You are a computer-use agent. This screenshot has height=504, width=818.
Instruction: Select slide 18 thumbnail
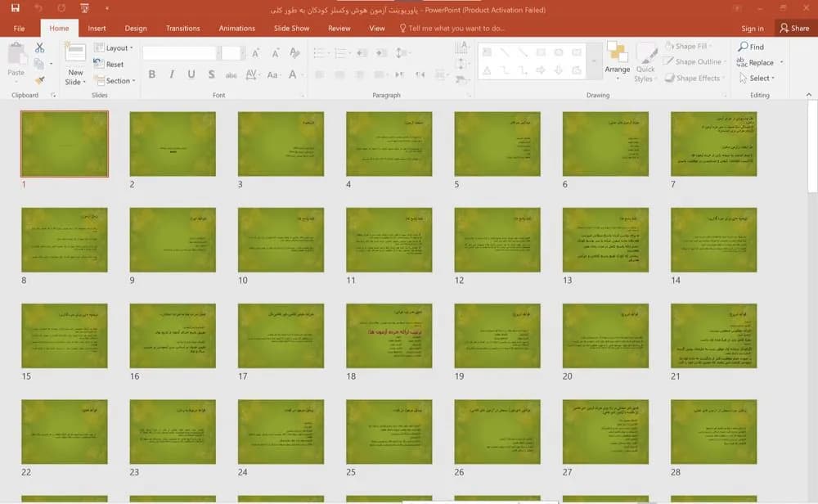click(x=389, y=336)
